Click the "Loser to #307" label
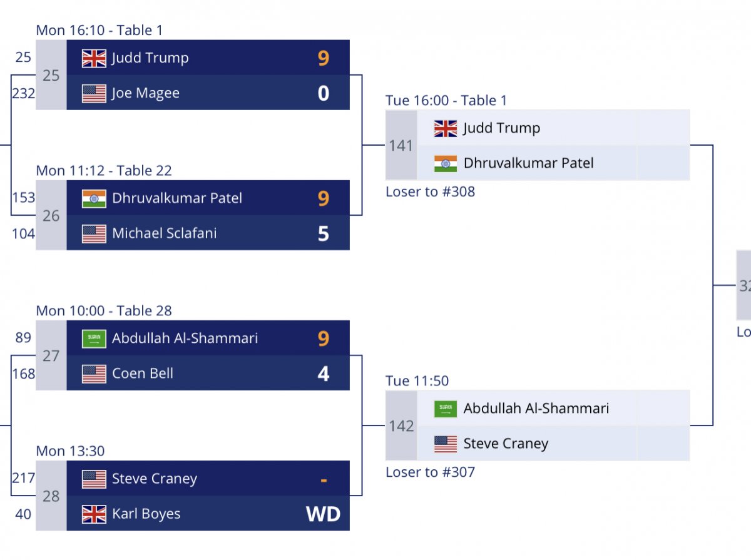Image resolution: width=751 pixels, height=560 pixels. point(430,472)
